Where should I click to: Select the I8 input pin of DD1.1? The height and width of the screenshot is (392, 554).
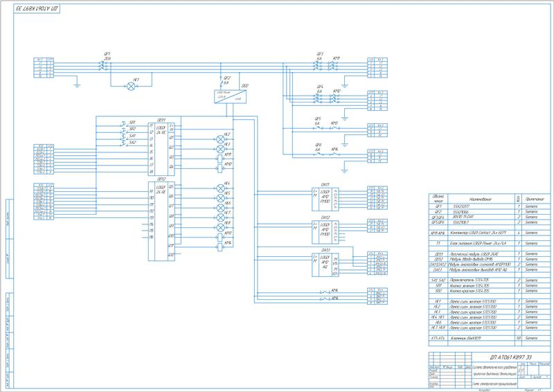pyautogui.click(x=151, y=172)
